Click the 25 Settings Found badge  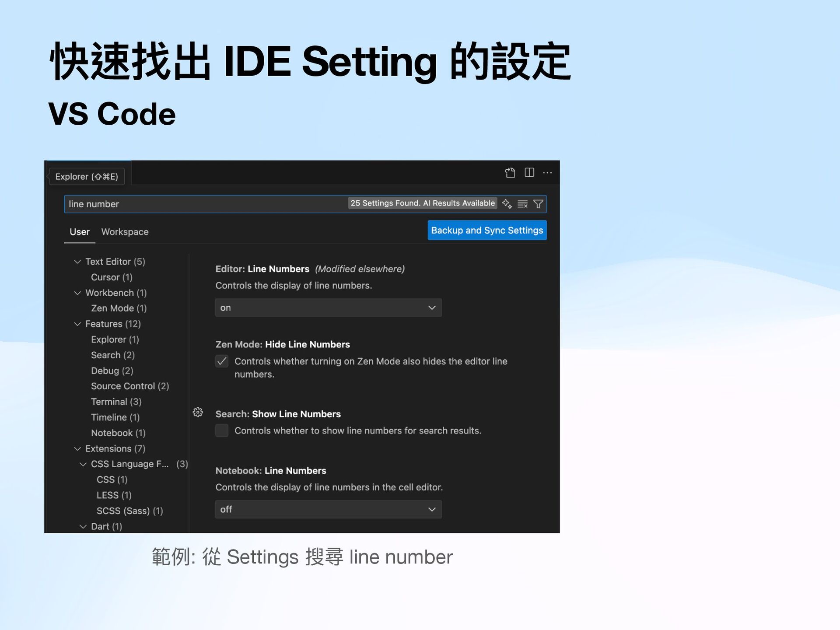pyautogui.click(x=423, y=203)
